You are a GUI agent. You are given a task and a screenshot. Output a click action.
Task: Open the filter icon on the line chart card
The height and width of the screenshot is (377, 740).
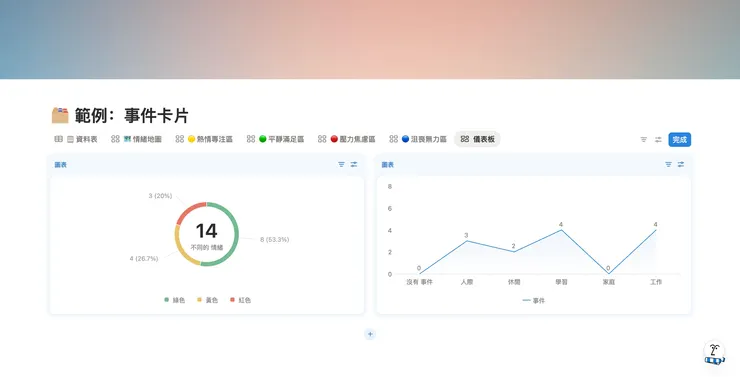(x=668, y=165)
